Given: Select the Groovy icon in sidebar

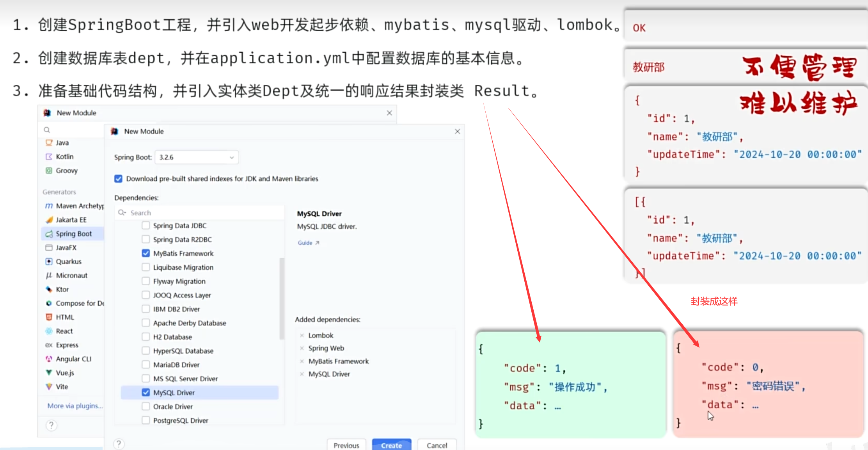Looking at the screenshot, I should click(49, 171).
